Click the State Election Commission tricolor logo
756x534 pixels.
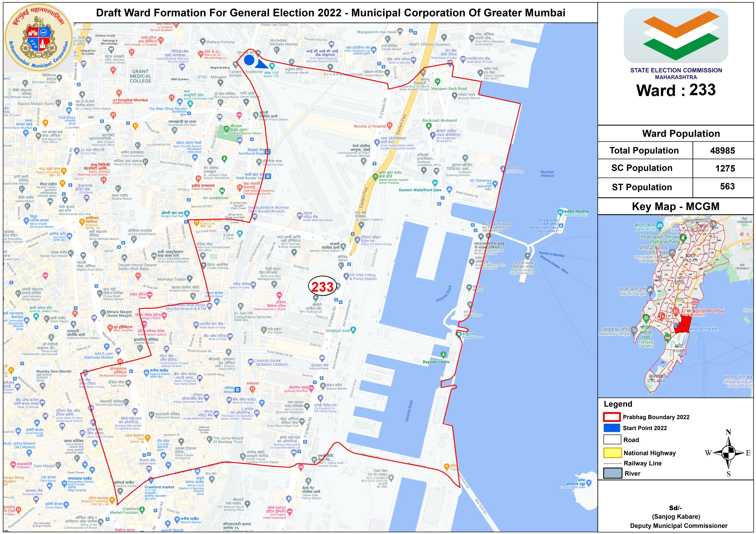point(676,35)
